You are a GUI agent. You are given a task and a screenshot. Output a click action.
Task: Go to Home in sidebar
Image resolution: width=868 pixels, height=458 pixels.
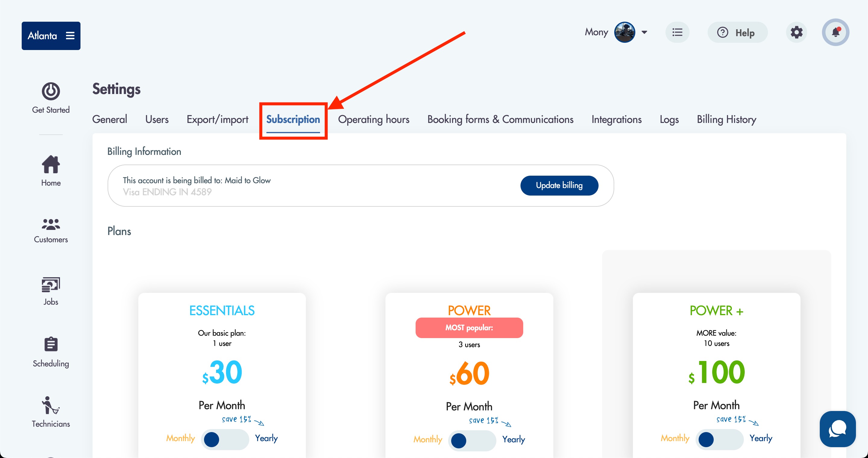coord(51,171)
